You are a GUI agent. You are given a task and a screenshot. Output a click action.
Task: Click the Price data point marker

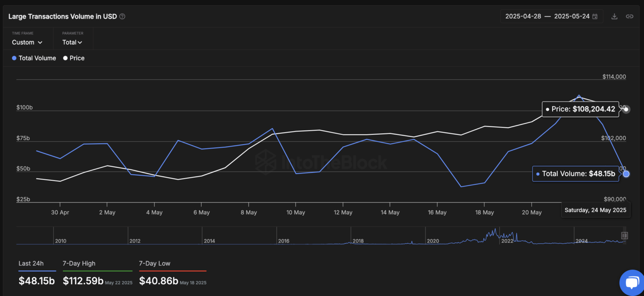click(x=626, y=109)
